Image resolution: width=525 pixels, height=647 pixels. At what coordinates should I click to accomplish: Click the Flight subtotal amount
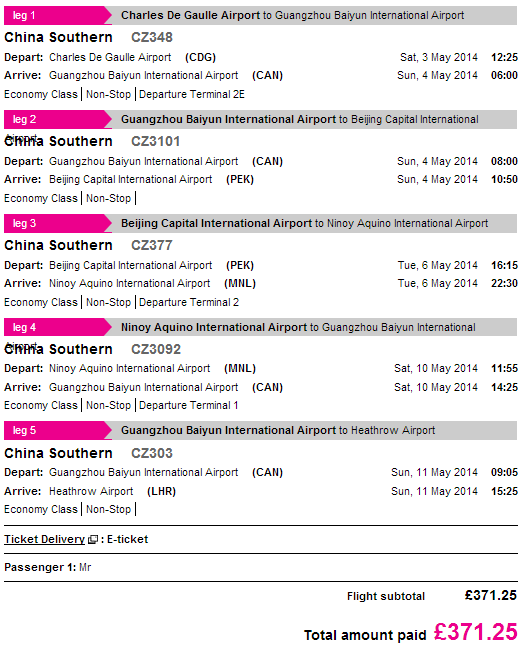click(491, 595)
